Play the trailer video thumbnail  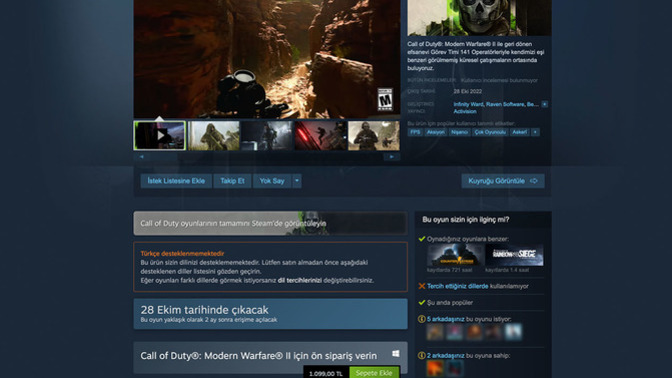(160, 135)
